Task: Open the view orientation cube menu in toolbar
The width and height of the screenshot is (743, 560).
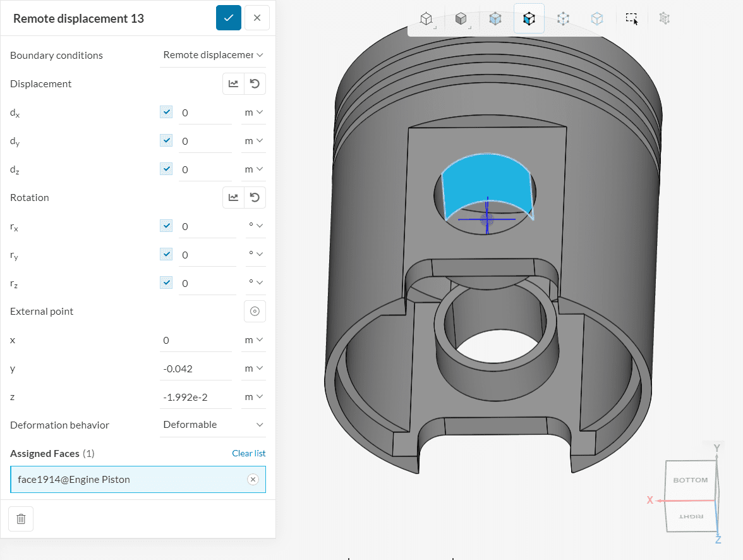Action: pos(427,19)
